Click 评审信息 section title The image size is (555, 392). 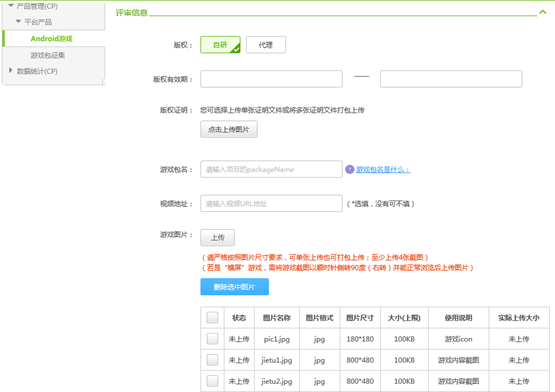[x=131, y=13]
